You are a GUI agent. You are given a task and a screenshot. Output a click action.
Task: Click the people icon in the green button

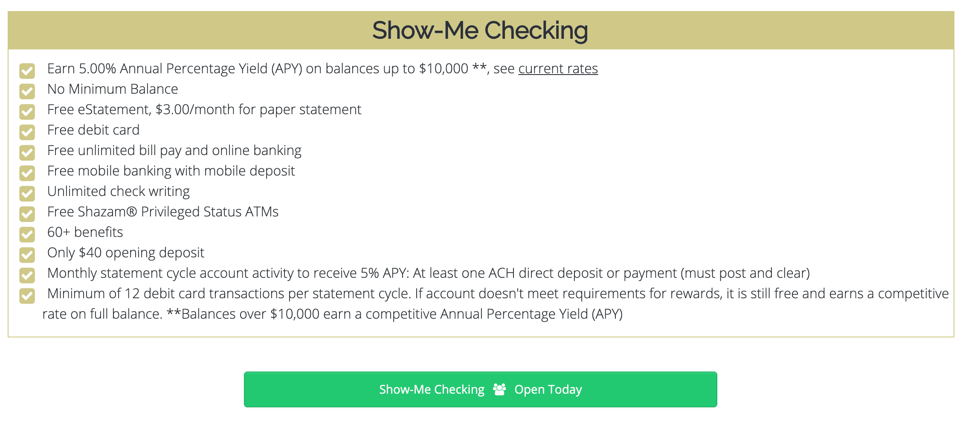[x=499, y=389]
